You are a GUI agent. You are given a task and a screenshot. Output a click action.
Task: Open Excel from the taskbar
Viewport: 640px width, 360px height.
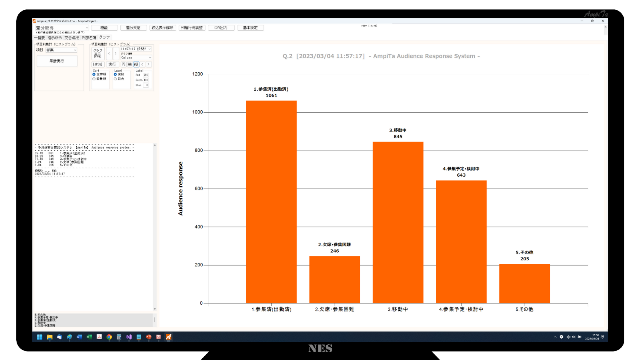point(89,337)
